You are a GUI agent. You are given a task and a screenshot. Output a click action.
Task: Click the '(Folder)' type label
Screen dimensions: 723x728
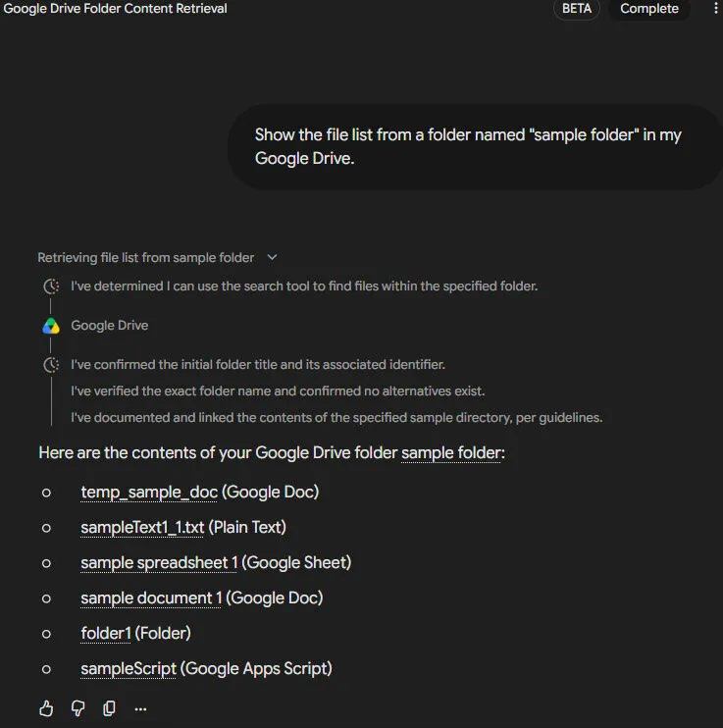[x=163, y=633]
